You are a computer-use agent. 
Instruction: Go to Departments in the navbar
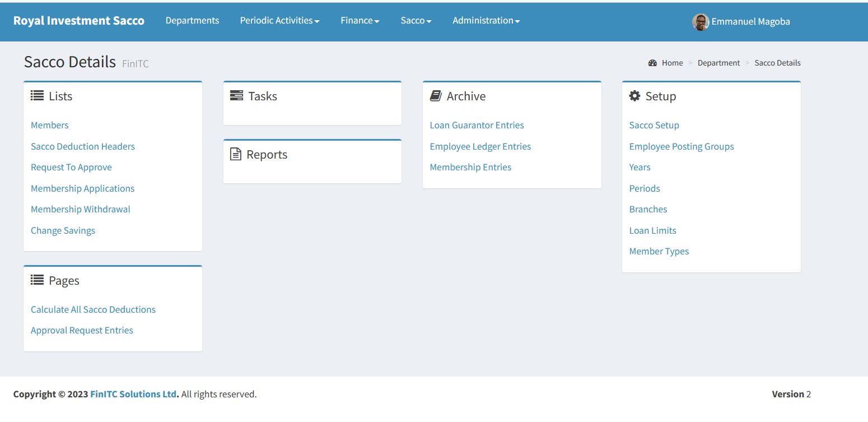tap(192, 20)
